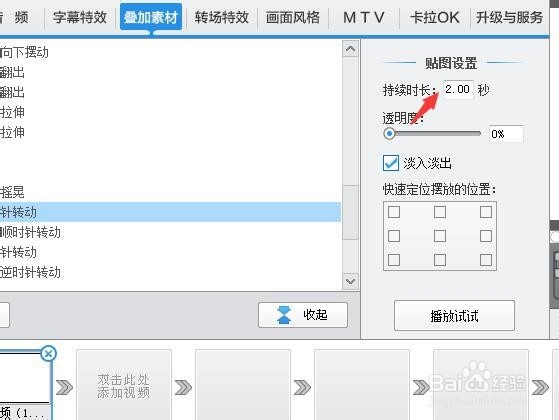Check the top-right position box
Image resolution: width=559 pixels, height=420 pixels.
(x=486, y=212)
